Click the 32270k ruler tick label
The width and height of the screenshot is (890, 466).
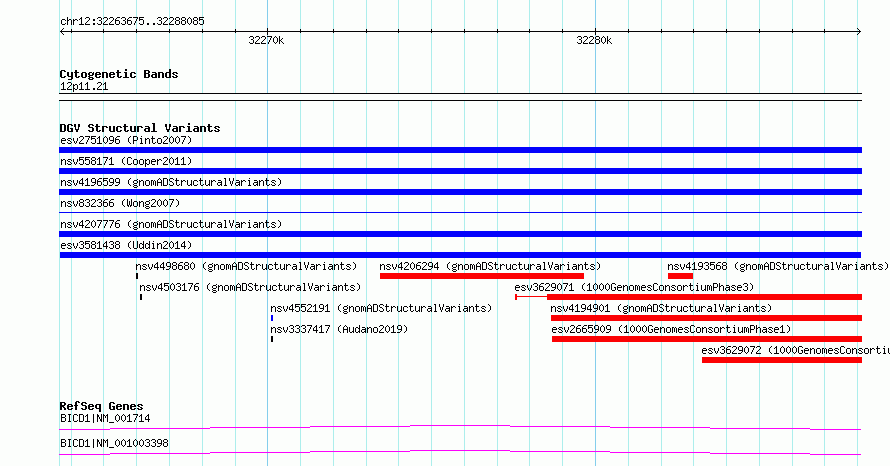click(266, 40)
